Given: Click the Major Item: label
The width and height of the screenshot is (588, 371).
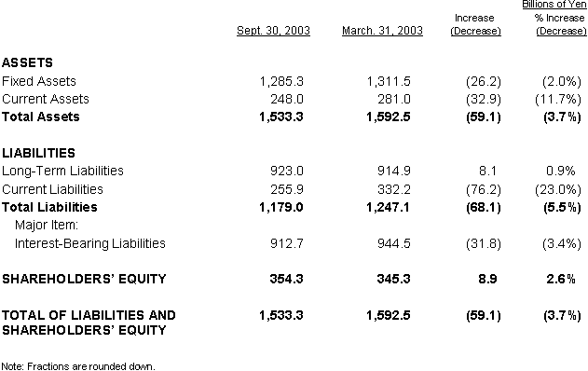Looking at the screenshot, I should point(47,225).
